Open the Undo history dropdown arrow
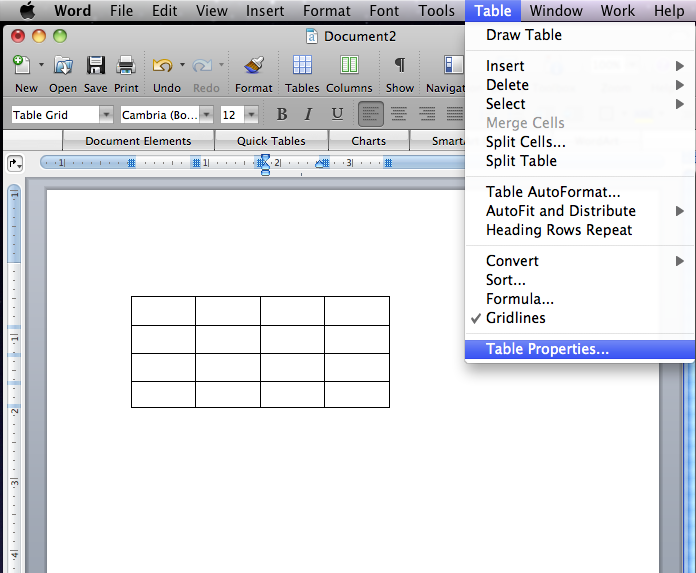 point(182,65)
